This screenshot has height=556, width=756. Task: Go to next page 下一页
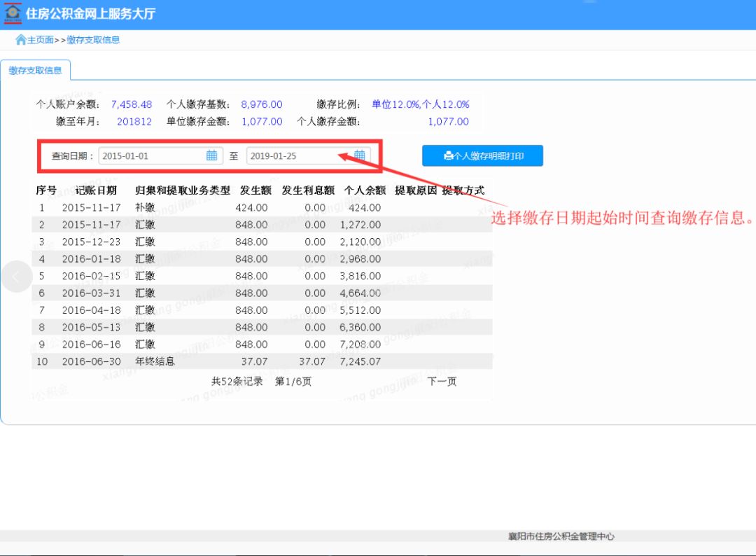442,382
